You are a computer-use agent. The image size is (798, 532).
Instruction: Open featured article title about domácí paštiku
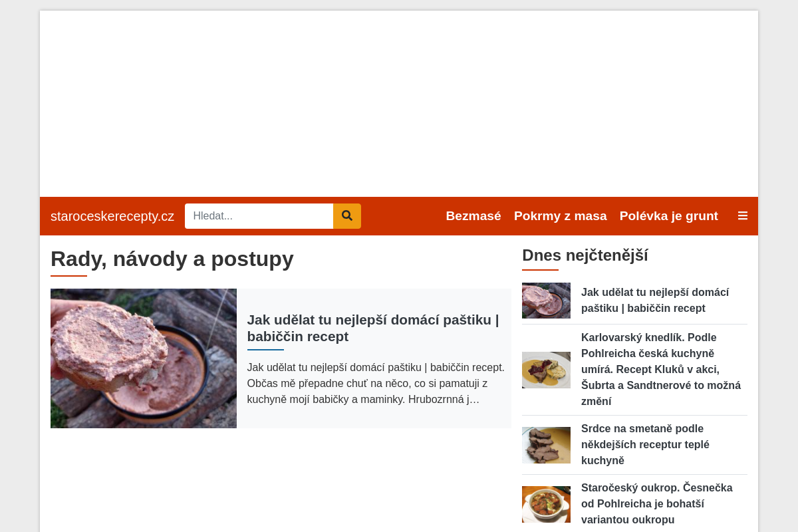[x=373, y=328]
